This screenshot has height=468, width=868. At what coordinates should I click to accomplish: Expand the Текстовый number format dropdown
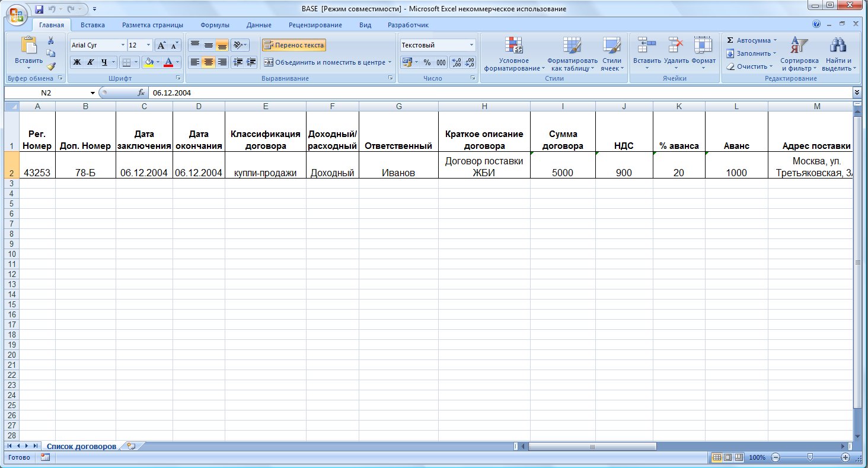pyautogui.click(x=472, y=45)
